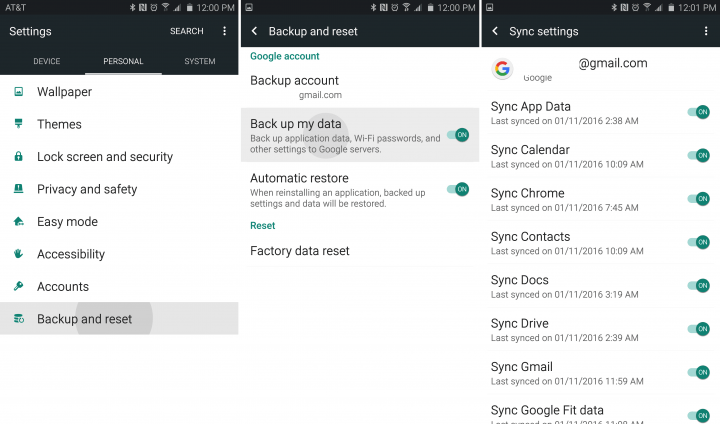Tap the Reset section header

(263, 226)
